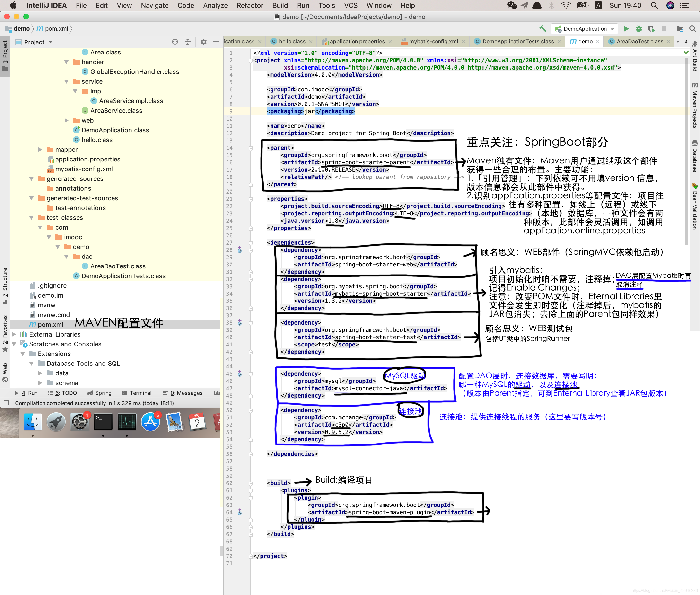Image resolution: width=700 pixels, height=595 pixels.
Task: Click the green inspection checkmark in editor
Action: click(x=686, y=52)
